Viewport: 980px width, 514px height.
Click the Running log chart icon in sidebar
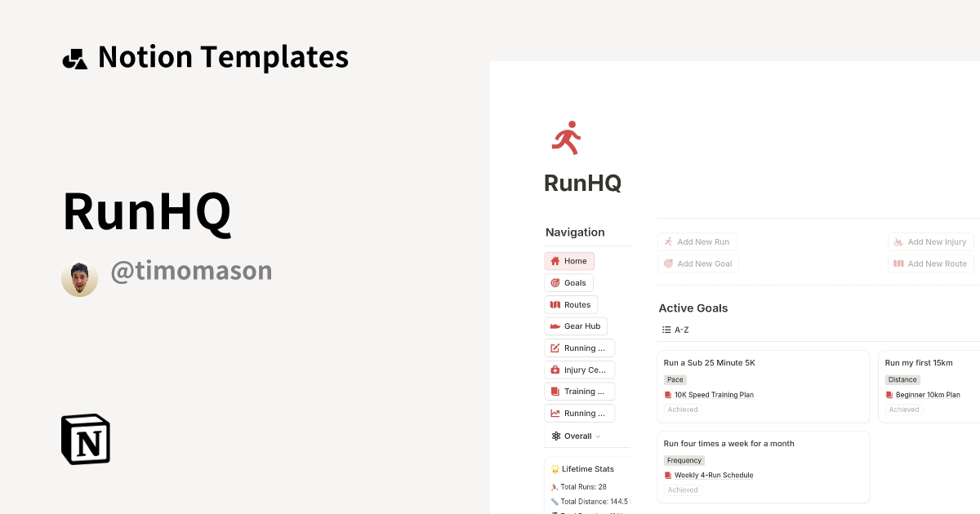coord(556,413)
